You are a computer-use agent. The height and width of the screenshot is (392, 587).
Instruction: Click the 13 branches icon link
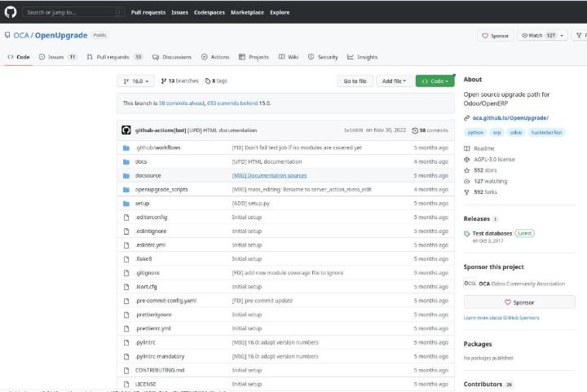164,81
